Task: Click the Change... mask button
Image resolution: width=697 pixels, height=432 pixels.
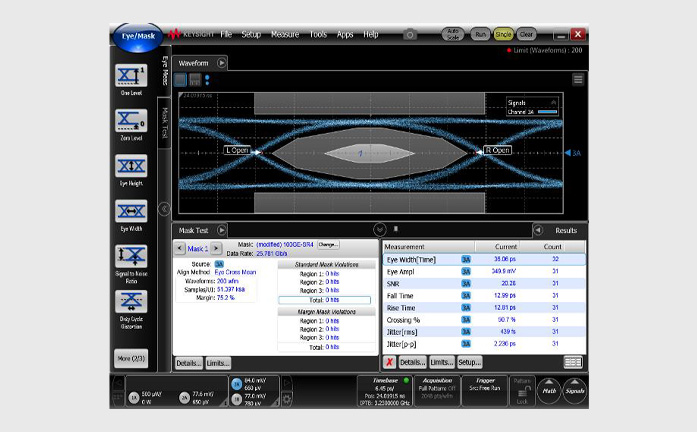Action: [328, 245]
